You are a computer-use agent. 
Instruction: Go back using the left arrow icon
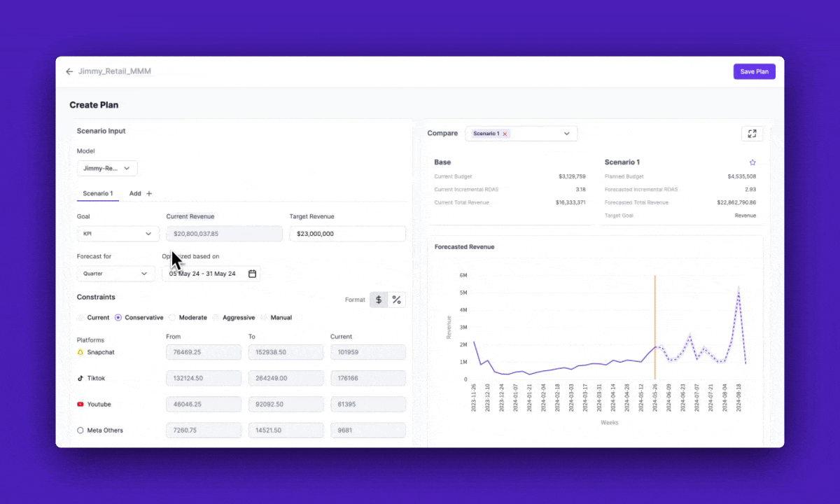[x=69, y=71]
